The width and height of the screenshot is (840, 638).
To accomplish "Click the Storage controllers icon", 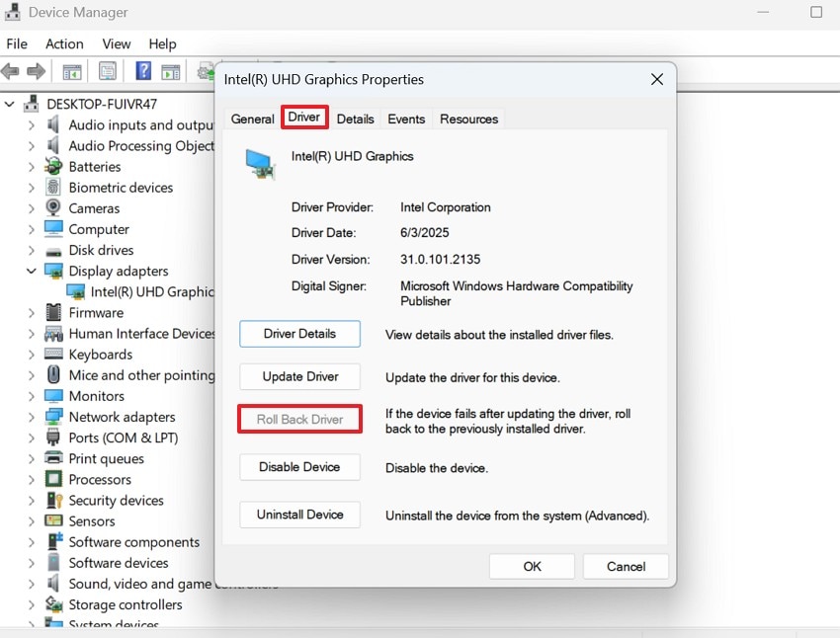I will click(x=53, y=604).
